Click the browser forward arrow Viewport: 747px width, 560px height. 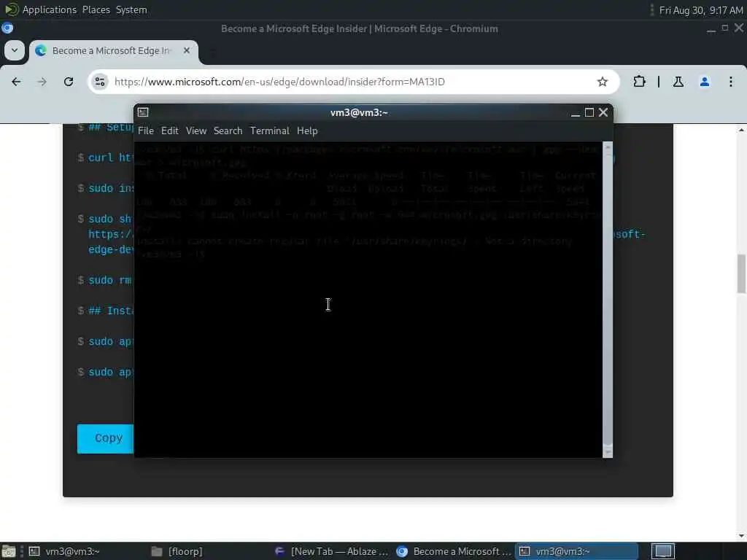coord(42,82)
